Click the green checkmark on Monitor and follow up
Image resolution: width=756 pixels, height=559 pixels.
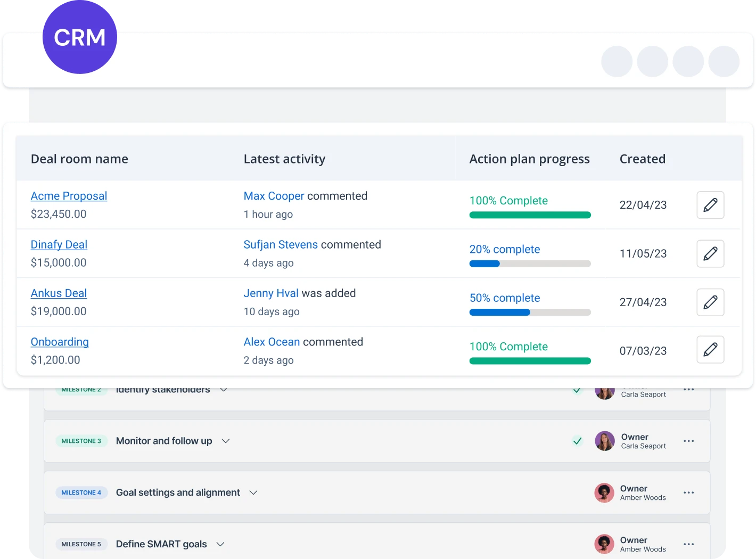click(x=577, y=441)
